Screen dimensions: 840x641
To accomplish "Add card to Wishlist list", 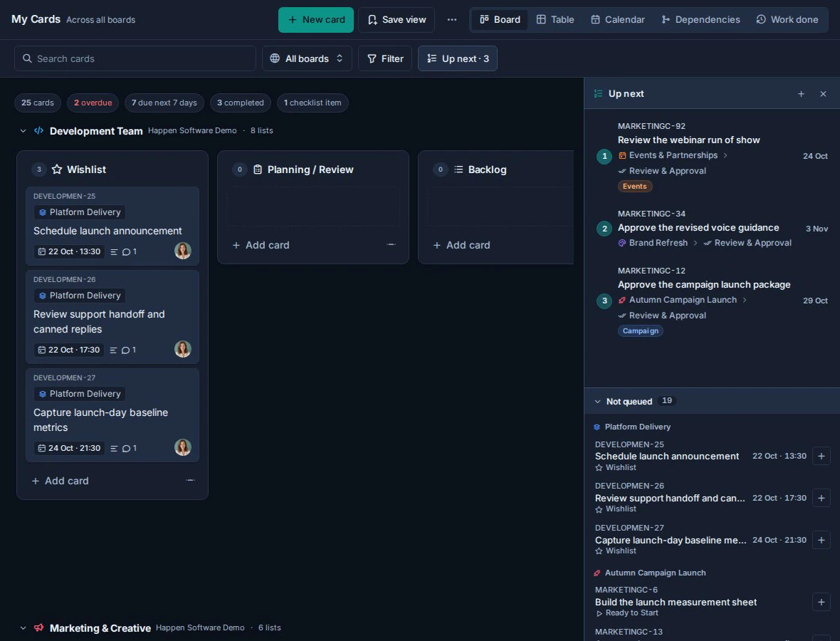I will point(61,481).
